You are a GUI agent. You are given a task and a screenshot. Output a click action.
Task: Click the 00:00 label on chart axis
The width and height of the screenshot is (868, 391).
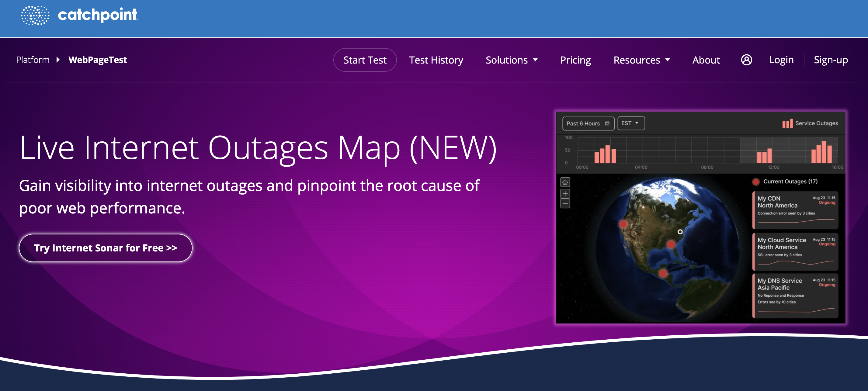pyautogui.click(x=582, y=168)
